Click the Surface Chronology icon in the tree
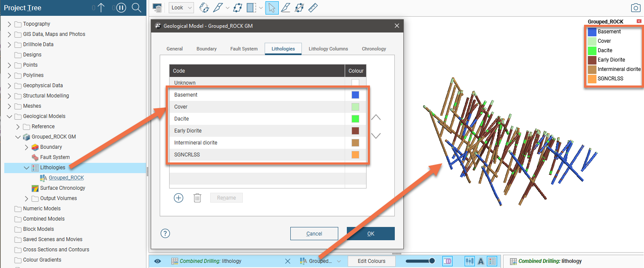 tap(35, 188)
